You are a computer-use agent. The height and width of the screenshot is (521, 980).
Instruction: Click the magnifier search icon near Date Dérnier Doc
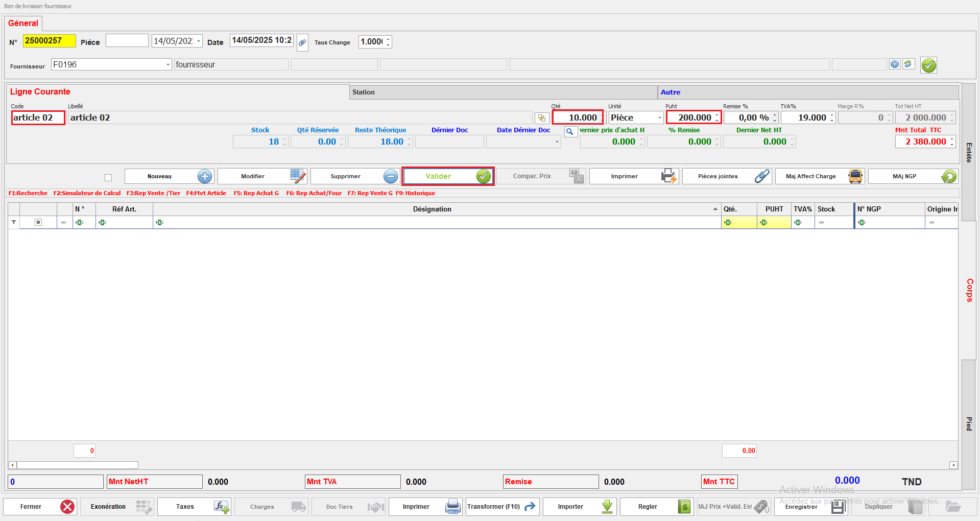click(570, 132)
